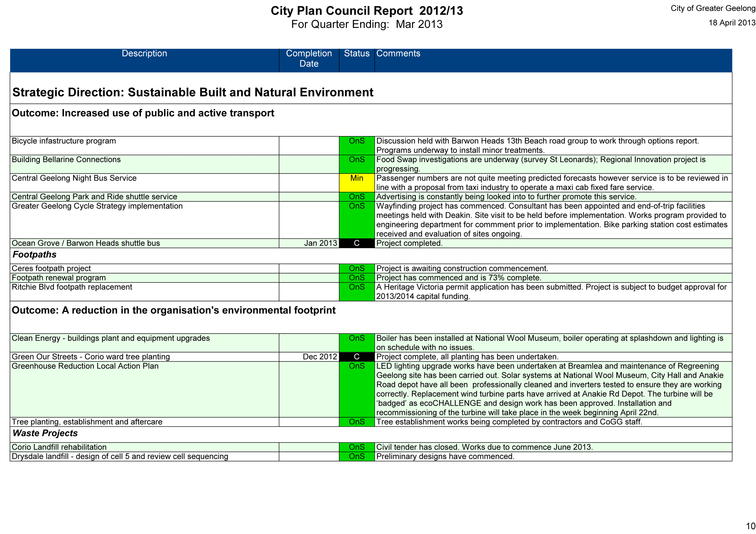
Task: Click the 'OnS' status for Drysdale landfill row
Action: [x=357, y=456]
